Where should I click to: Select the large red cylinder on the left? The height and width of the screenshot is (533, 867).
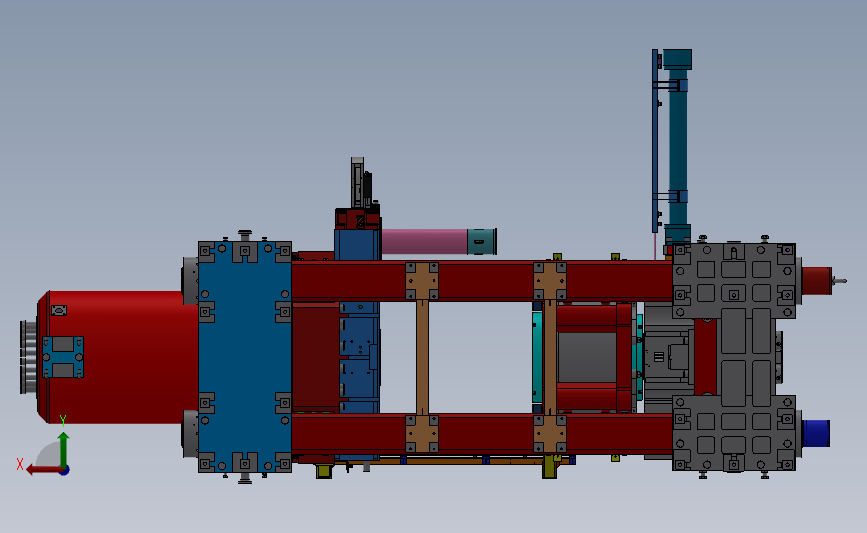pyautogui.click(x=119, y=358)
